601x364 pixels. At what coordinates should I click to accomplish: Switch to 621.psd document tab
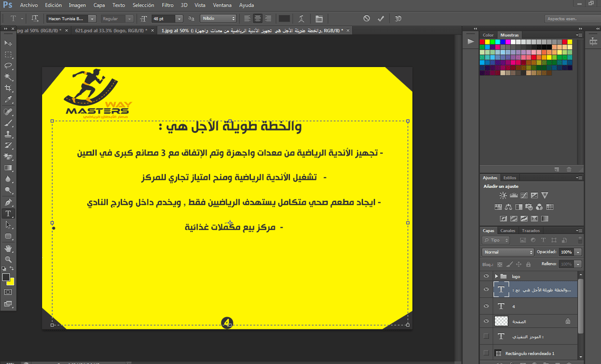click(111, 31)
